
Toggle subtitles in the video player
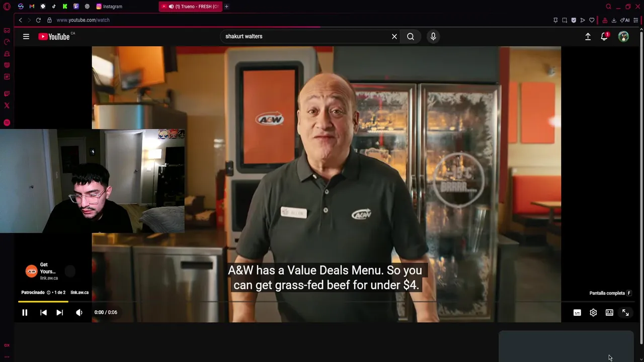pos(577,313)
